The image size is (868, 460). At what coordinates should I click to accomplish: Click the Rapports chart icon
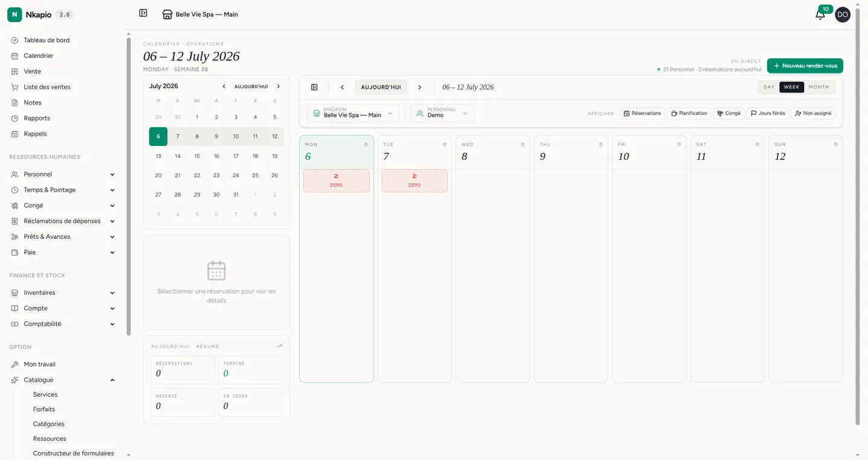(14, 119)
